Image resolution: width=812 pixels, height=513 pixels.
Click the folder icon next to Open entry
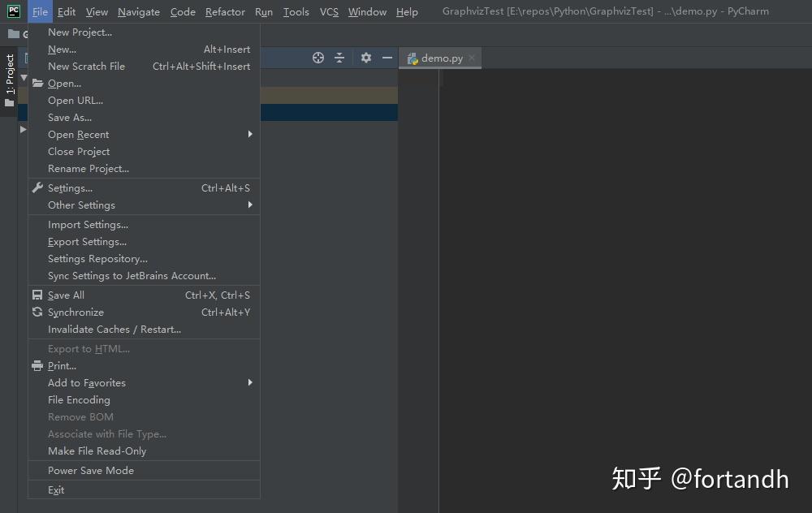coord(37,83)
